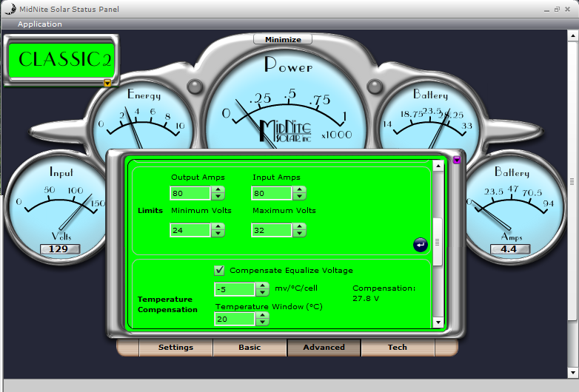Click the MidNite Solar app icon in title bar
Image resolution: width=579 pixels, height=392 pixels.
pos(10,8)
